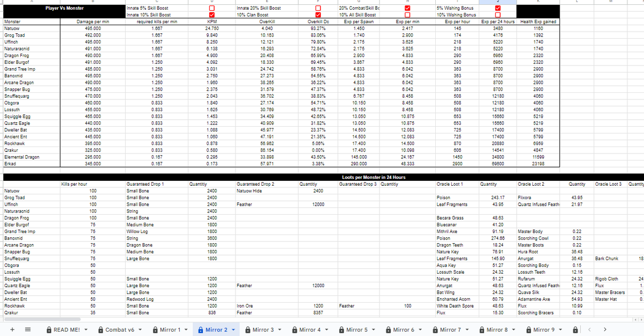Screen dimensions: 644x336
Task: Enable the Innate 20% Skill Boost checkbox
Action: click(x=318, y=8)
